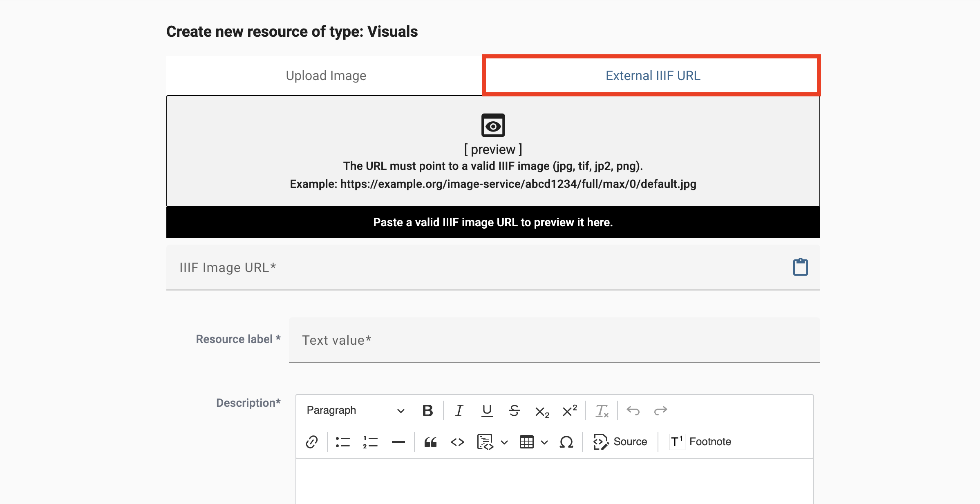This screenshot has height=504, width=980.
Task: Switch to the Upload Image tab
Action: point(326,75)
